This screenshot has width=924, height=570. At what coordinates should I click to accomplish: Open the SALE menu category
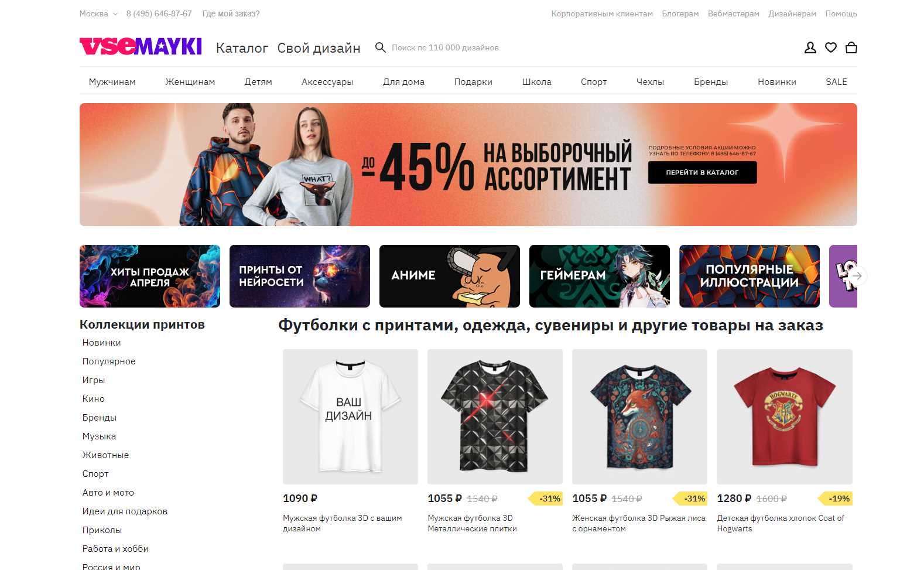coord(836,82)
